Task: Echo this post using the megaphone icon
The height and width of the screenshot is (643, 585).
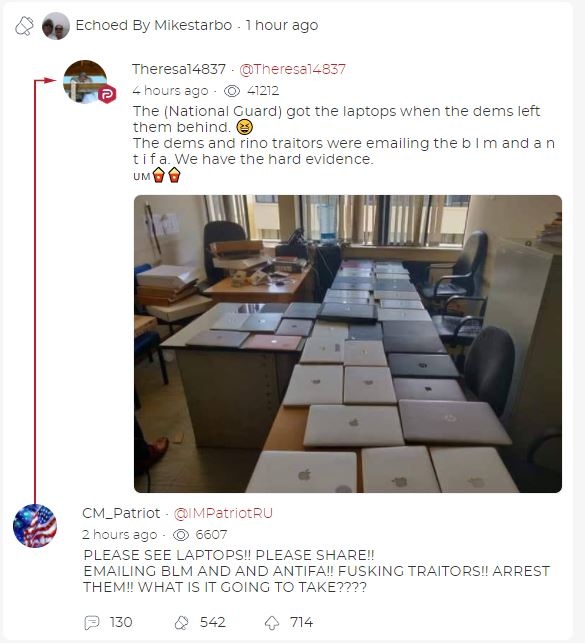Action: [x=181, y=622]
